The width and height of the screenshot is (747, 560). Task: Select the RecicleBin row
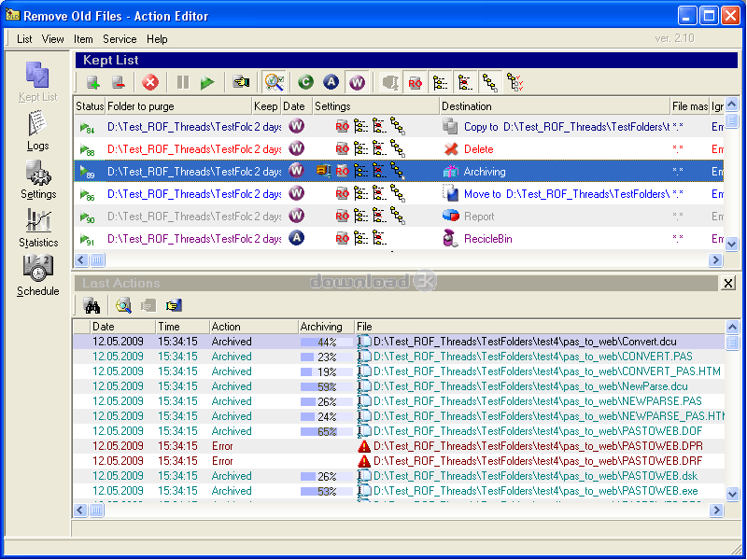[400, 239]
